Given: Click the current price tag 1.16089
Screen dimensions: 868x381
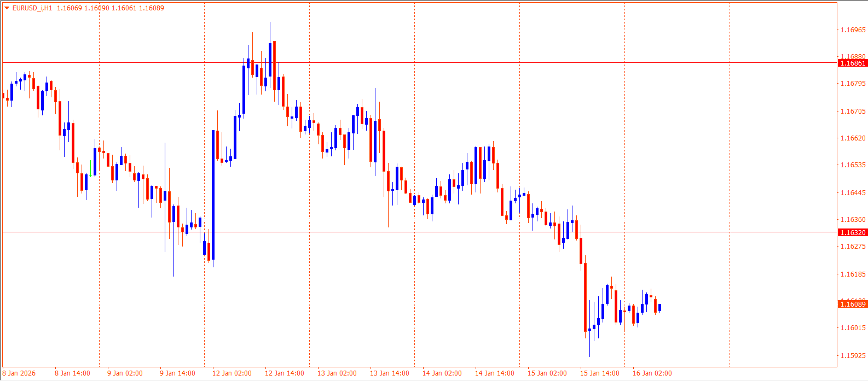Looking at the screenshot, I should tap(853, 304).
